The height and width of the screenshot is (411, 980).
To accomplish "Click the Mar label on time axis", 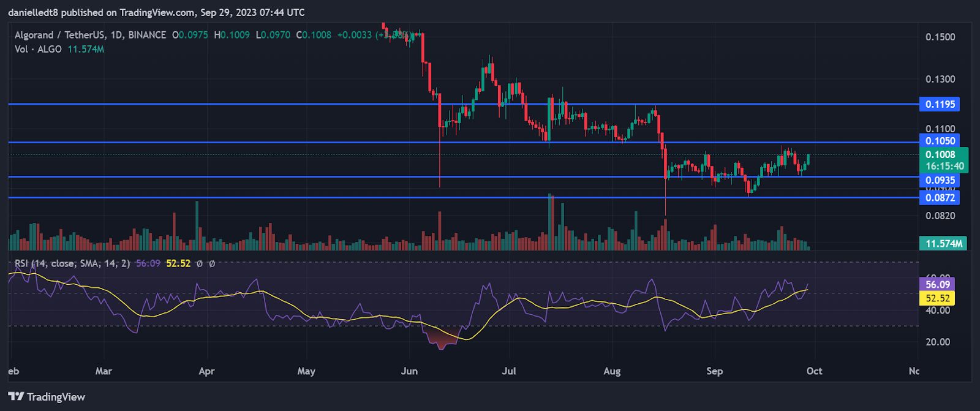I will 104,371.
